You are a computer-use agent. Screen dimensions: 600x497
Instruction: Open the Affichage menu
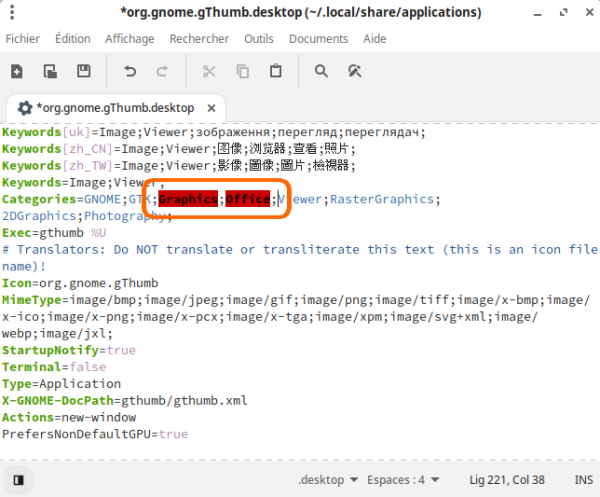[130, 39]
